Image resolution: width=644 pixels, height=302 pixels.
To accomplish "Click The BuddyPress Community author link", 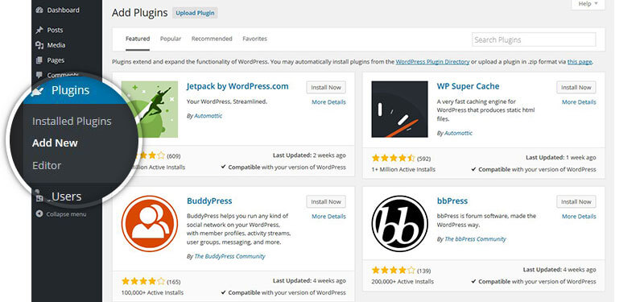I will pyautogui.click(x=229, y=256).
